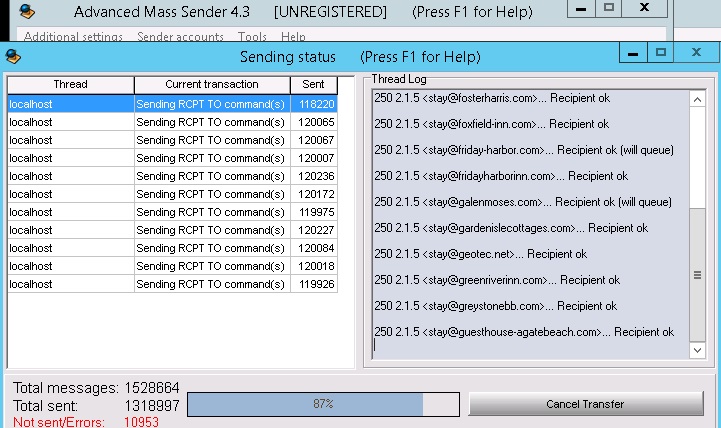
Task: Click log line for stay@galenmoses.com
Action: coord(523,202)
